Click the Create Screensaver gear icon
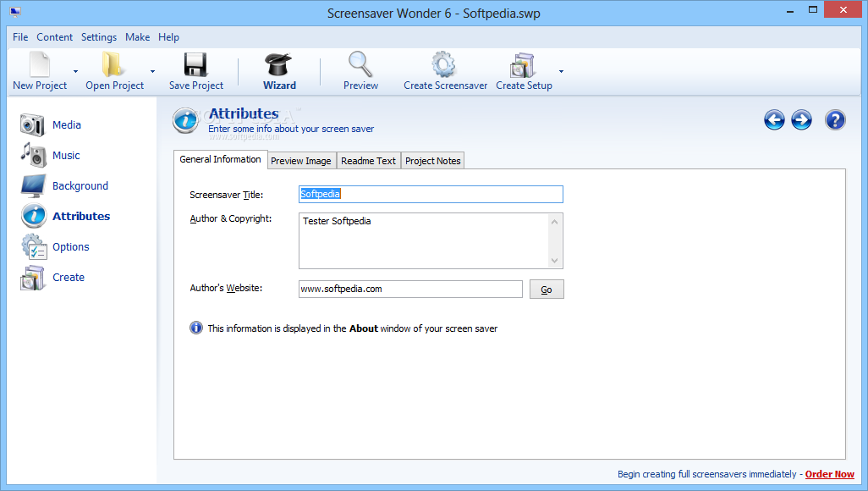Screen dimensions: 868x491 444,64
